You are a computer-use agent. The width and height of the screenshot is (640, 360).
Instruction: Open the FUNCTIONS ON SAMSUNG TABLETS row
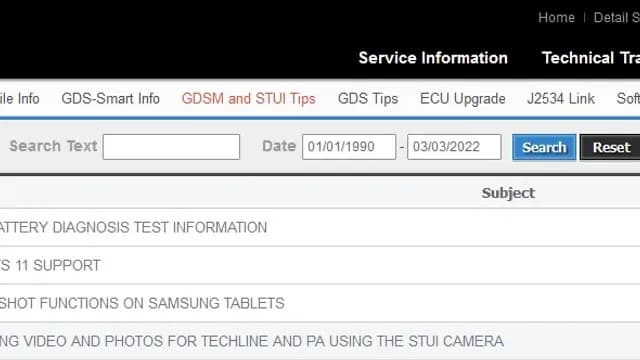320,303
